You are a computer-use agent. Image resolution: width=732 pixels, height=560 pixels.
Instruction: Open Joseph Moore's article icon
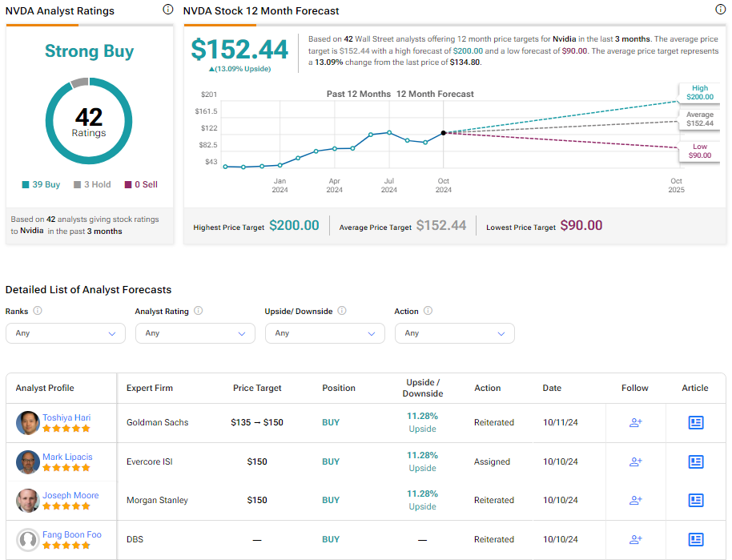tap(695, 501)
